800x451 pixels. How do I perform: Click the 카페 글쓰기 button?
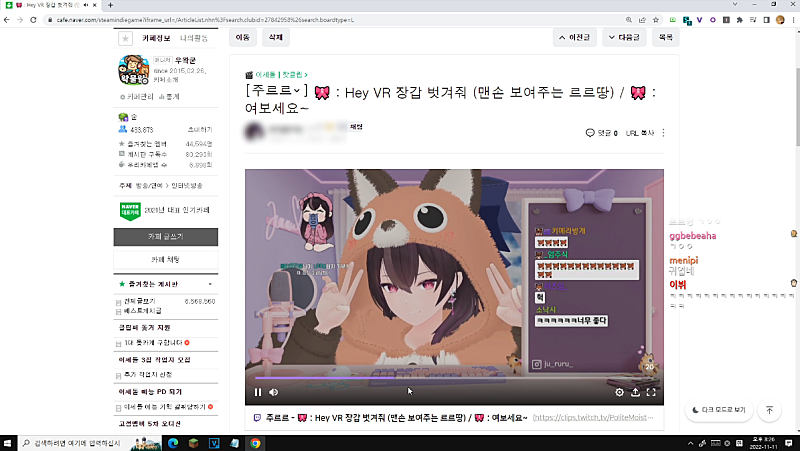coord(166,237)
